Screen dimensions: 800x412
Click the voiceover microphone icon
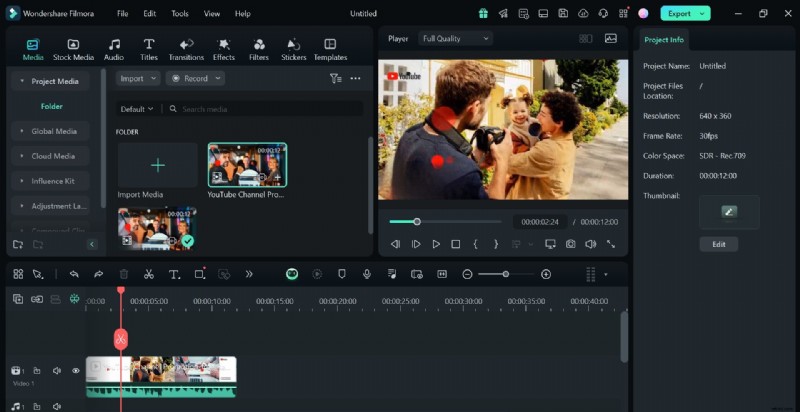(367, 274)
